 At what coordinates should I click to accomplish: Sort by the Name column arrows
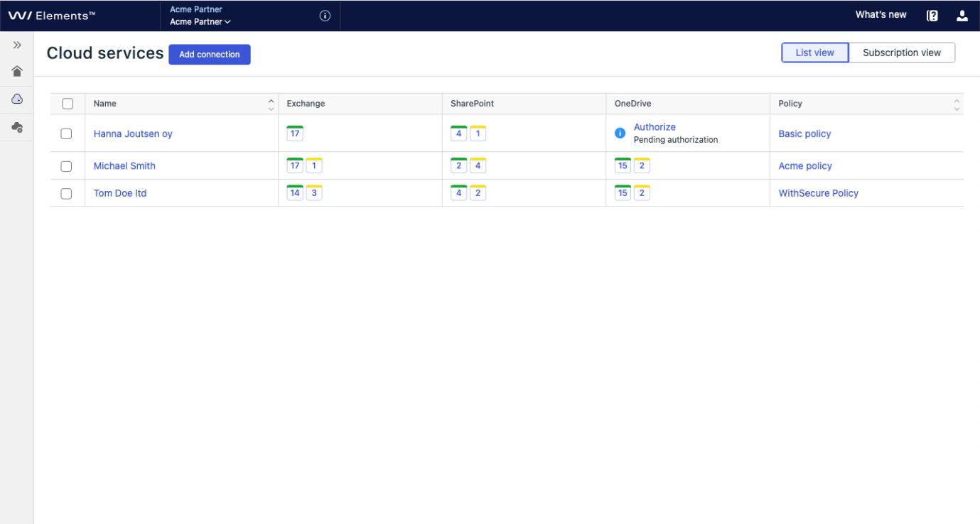coord(271,104)
